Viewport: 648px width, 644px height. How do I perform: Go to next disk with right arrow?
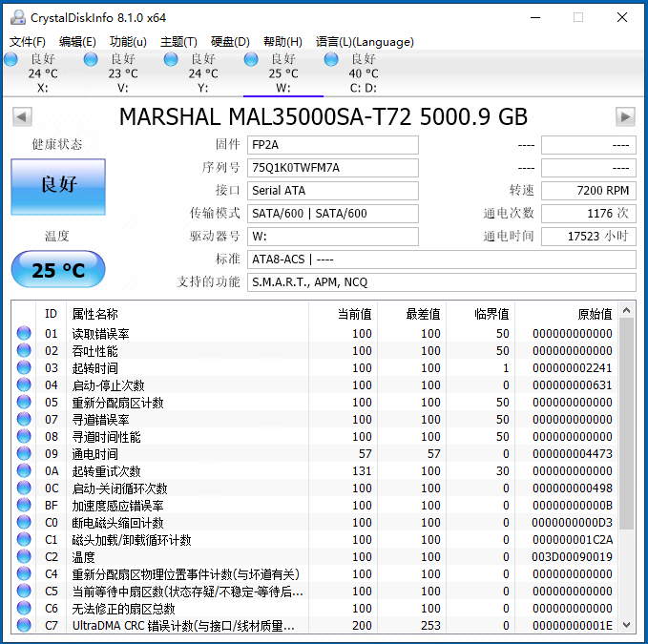pos(625,117)
